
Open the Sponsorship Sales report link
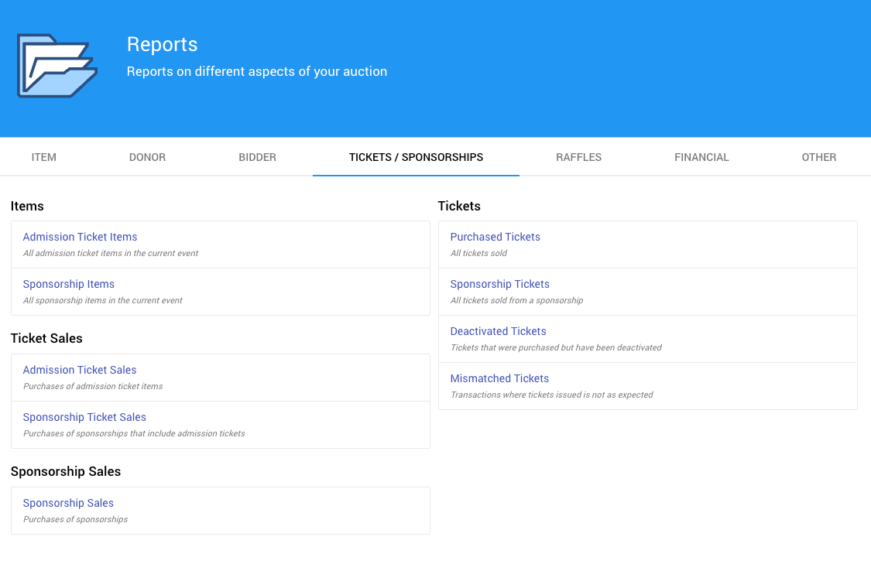[x=68, y=503]
